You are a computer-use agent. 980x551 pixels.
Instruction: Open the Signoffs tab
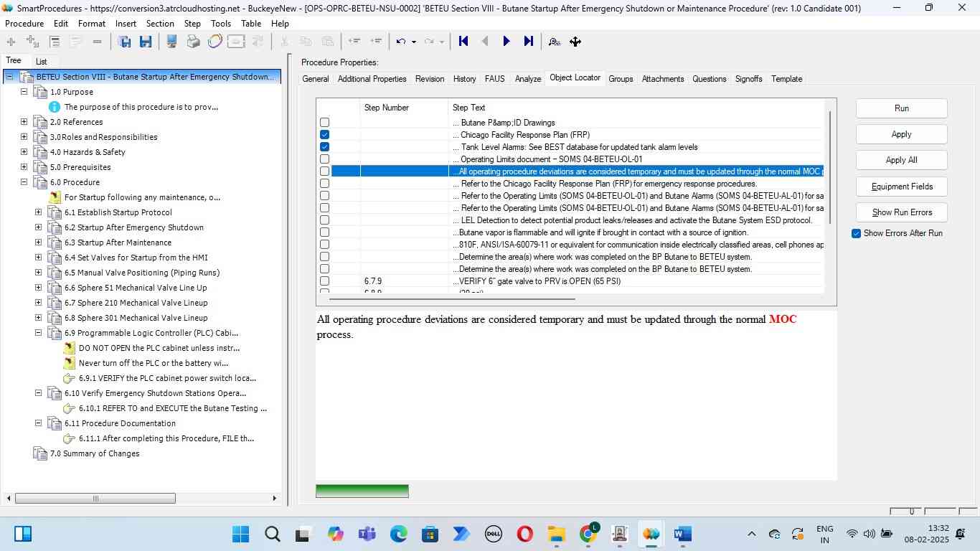pos(748,79)
